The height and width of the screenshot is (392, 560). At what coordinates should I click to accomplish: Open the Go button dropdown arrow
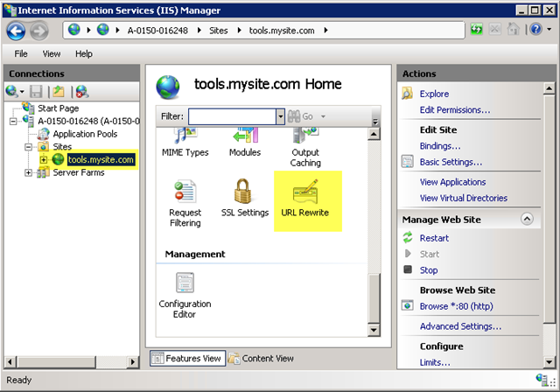[x=323, y=116]
